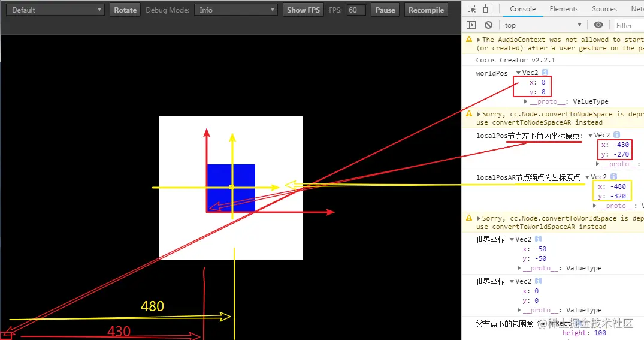644x340 pixels.
Task: Switch to the Elements tab
Action: (x=564, y=8)
